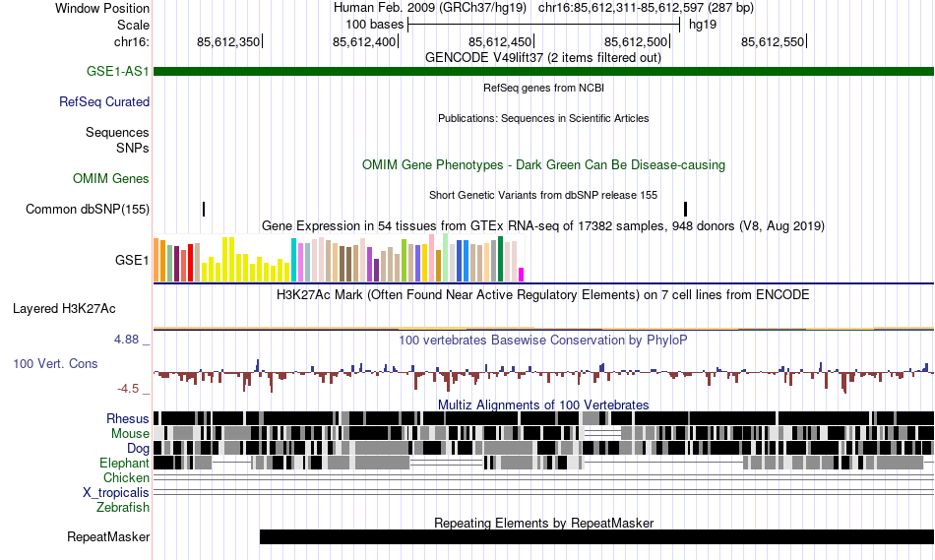
Task: Click the chr16: ruler label
Action: coord(132,41)
